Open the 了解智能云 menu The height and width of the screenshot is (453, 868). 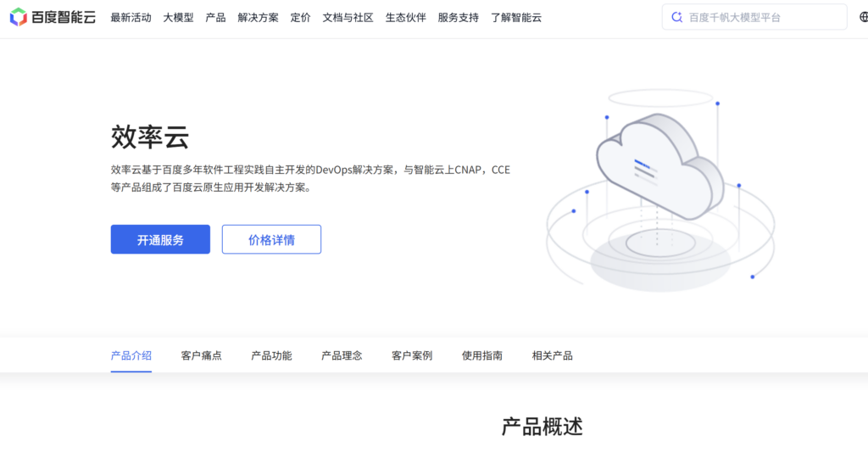516,18
